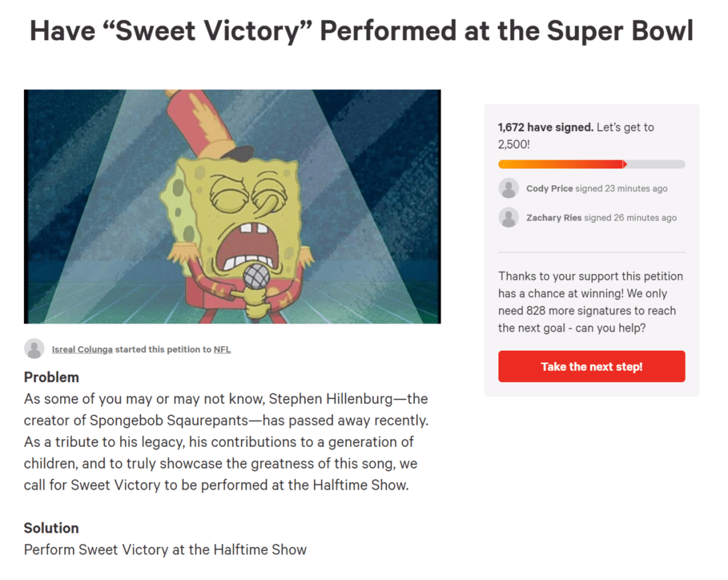Viewport: 728px width, 580px height.
Task: Click the Cody Price signer name
Action: tap(549, 189)
